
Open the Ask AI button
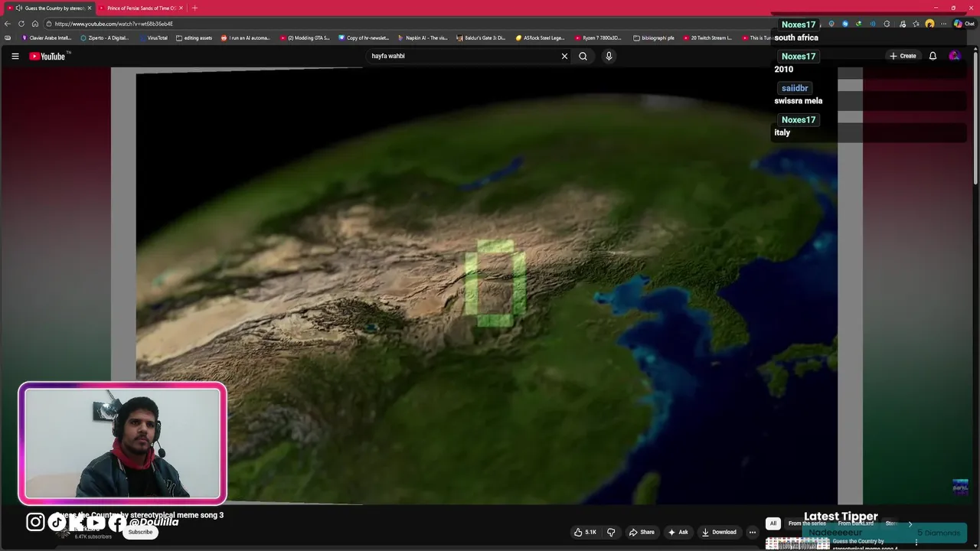point(678,532)
